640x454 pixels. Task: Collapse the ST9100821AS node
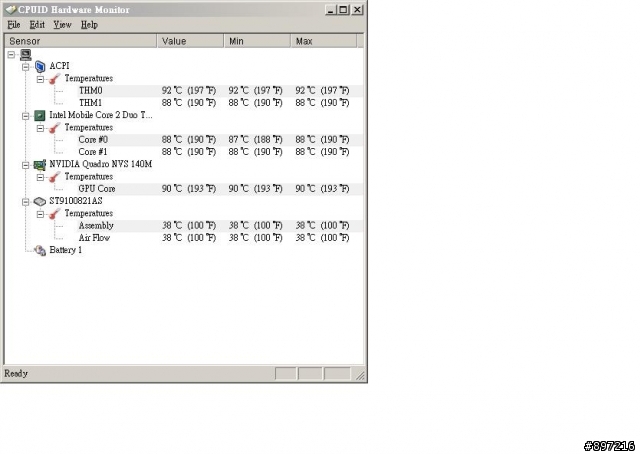[26, 202]
